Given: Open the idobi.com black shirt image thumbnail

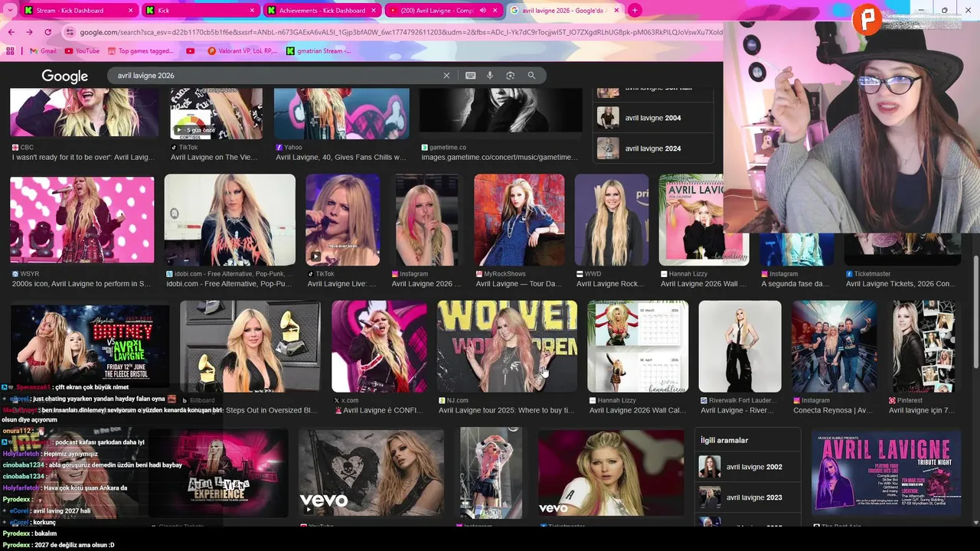Looking at the screenshot, I should point(230,220).
